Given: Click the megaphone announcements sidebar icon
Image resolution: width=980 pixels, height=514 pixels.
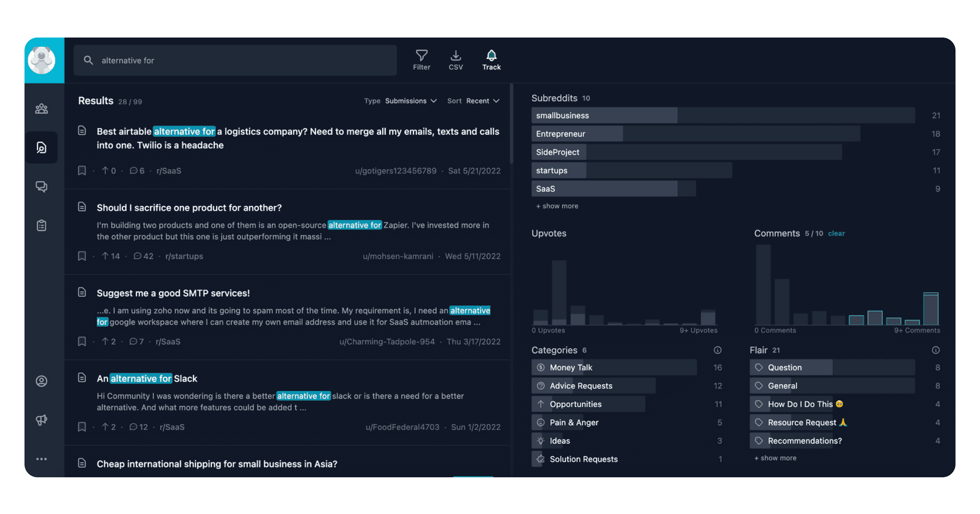Looking at the screenshot, I should tap(41, 420).
